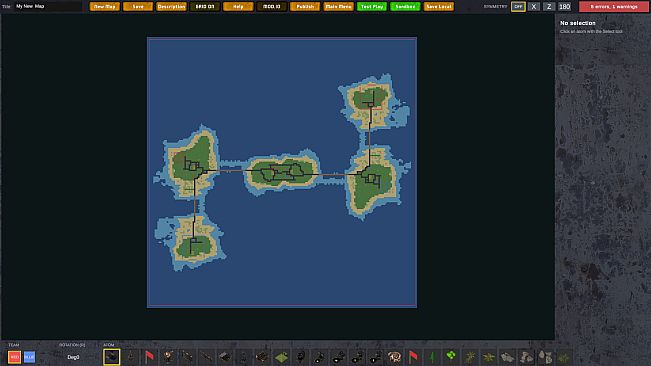Launch Sandbox mode

point(405,7)
